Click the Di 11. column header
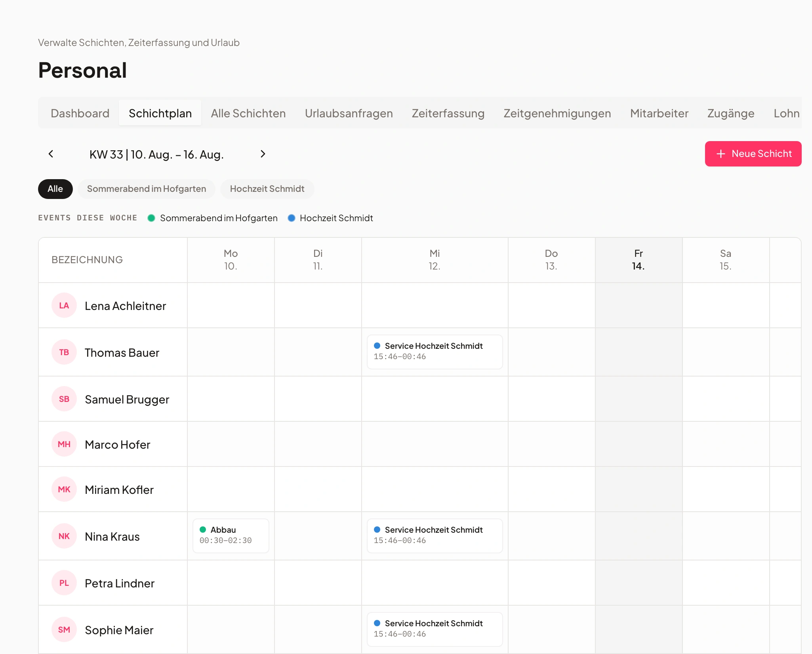The width and height of the screenshot is (812, 654). [318, 260]
